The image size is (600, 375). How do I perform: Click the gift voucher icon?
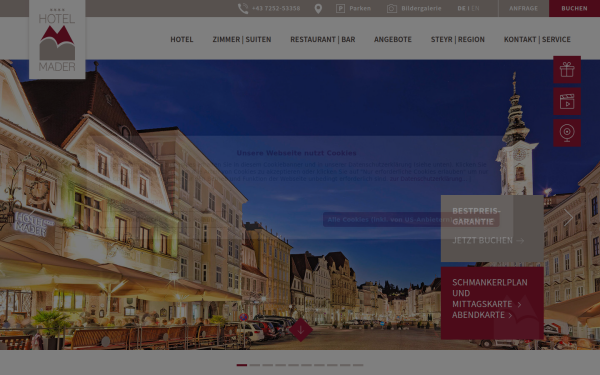pos(567,70)
